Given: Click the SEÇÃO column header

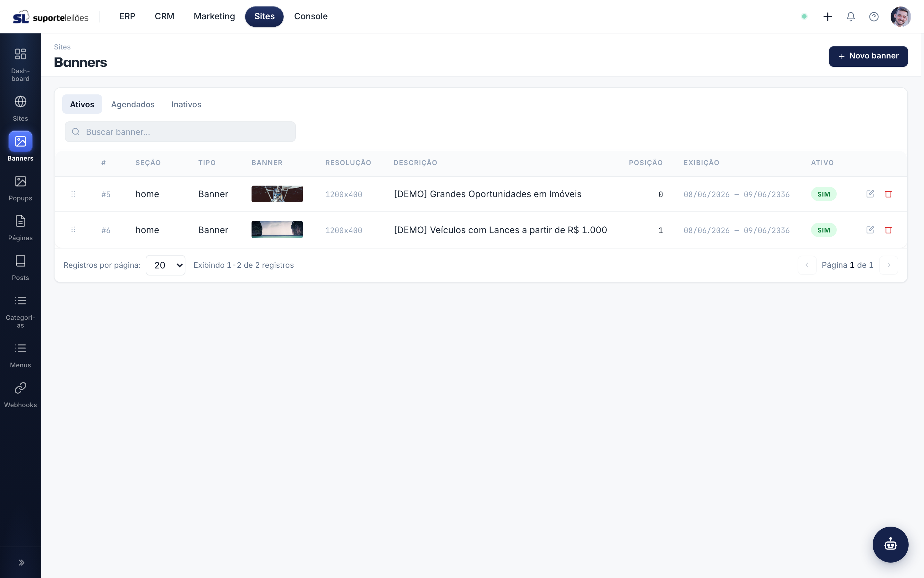Looking at the screenshot, I should pos(148,163).
